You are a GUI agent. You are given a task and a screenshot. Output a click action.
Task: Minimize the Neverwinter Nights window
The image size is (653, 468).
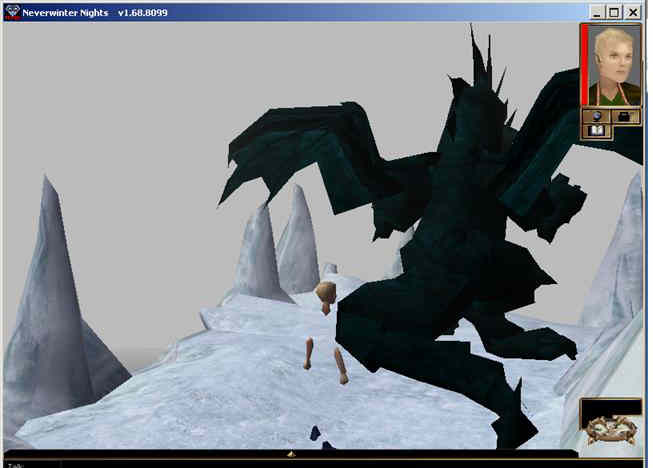pyautogui.click(x=596, y=13)
